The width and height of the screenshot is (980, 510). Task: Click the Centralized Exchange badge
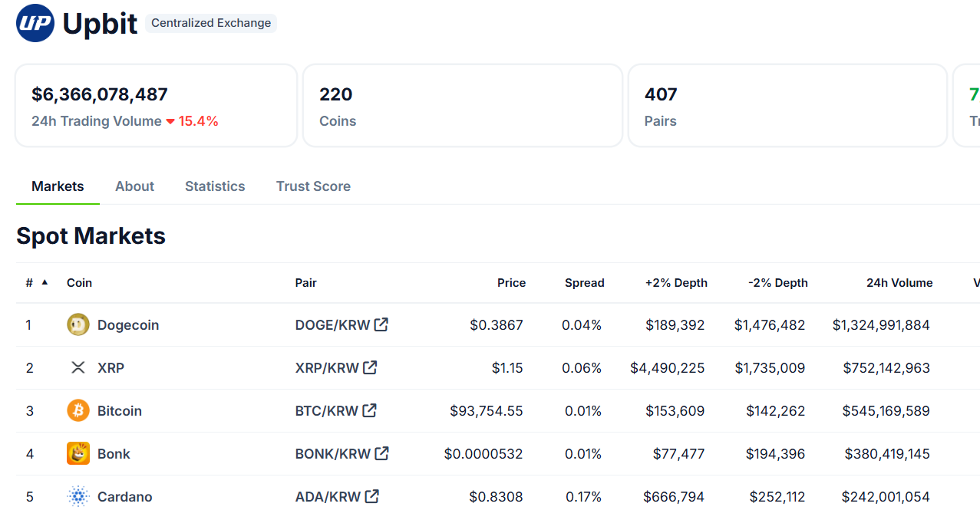coord(211,23)
